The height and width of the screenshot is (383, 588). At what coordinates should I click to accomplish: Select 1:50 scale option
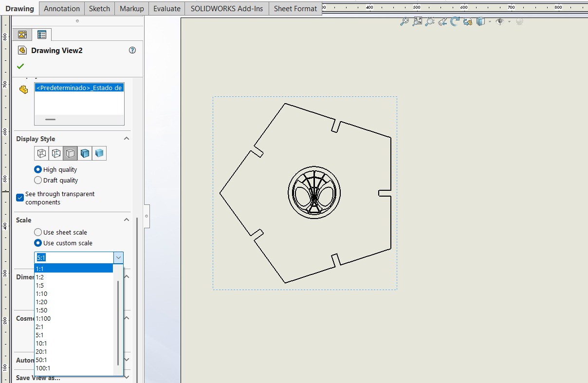click(x=73, y=310)
